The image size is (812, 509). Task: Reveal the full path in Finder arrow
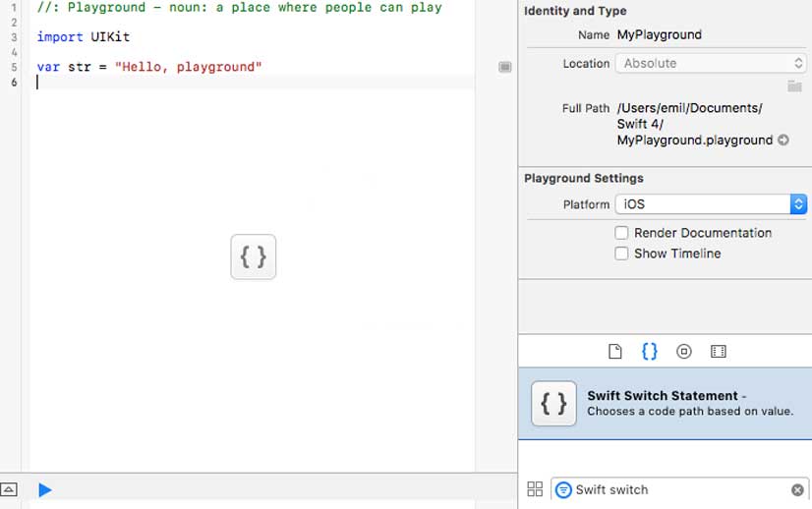[783, 141]
